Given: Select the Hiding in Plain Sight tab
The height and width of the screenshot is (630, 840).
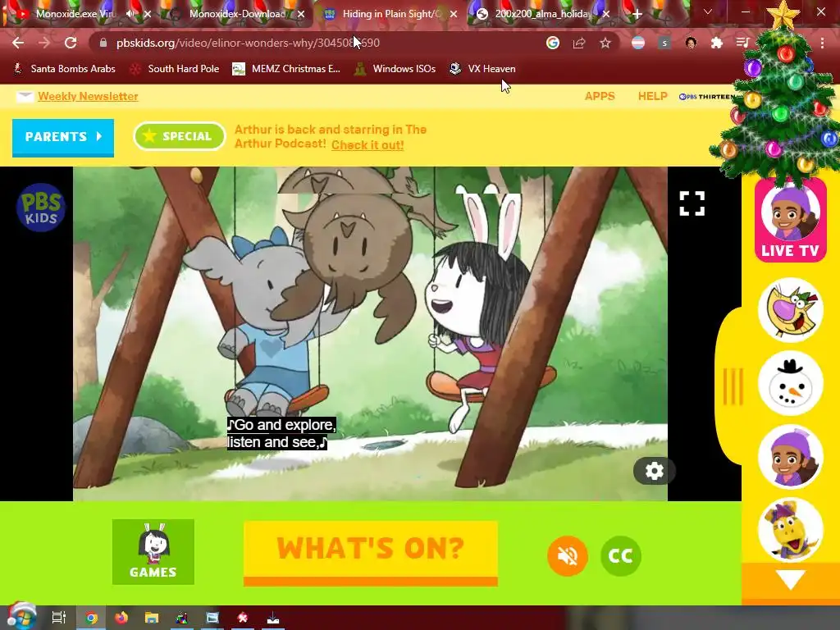Looking at the screenshot, I should pyautogui.click(x=390, y=14).
